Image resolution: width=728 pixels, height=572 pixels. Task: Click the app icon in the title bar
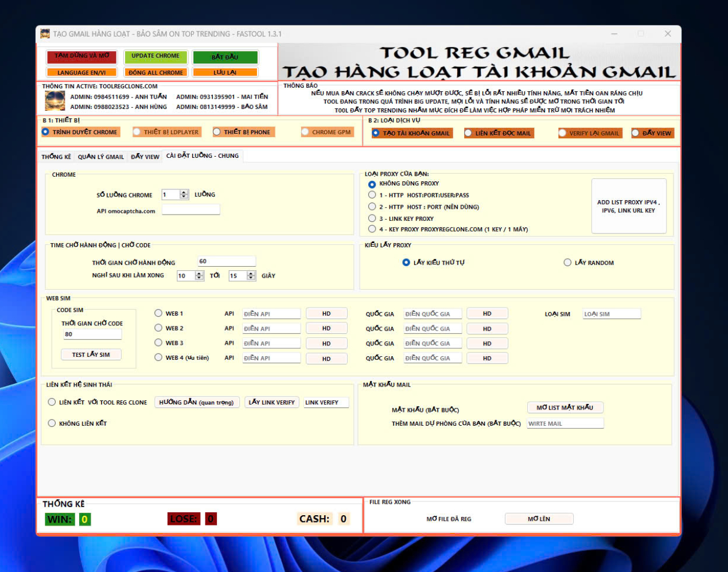coord(45,34)
